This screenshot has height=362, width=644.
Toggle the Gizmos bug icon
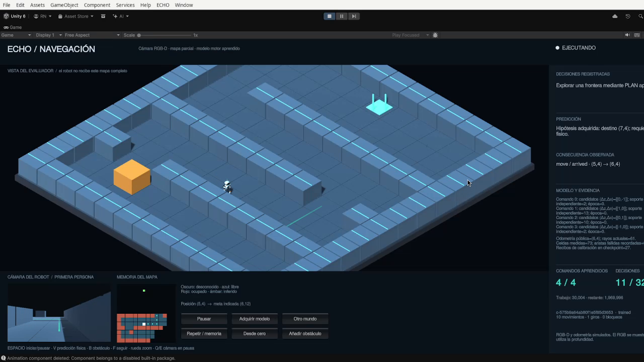(435, 35)
